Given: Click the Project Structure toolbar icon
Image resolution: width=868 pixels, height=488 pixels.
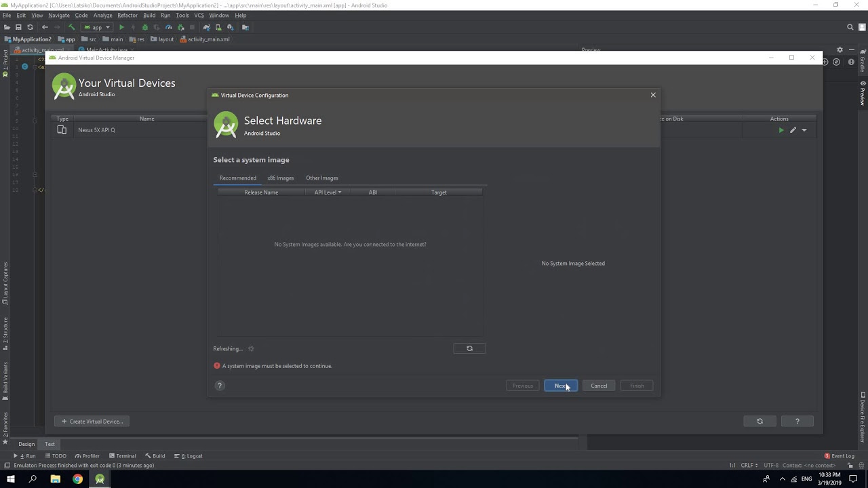Looking at the screenshot, I should [245, 27].
